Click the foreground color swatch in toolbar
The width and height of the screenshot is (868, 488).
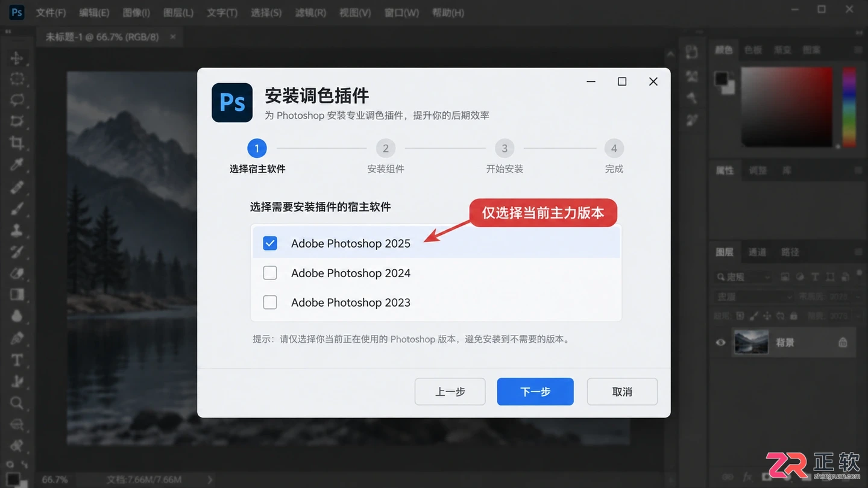point(13,479)
